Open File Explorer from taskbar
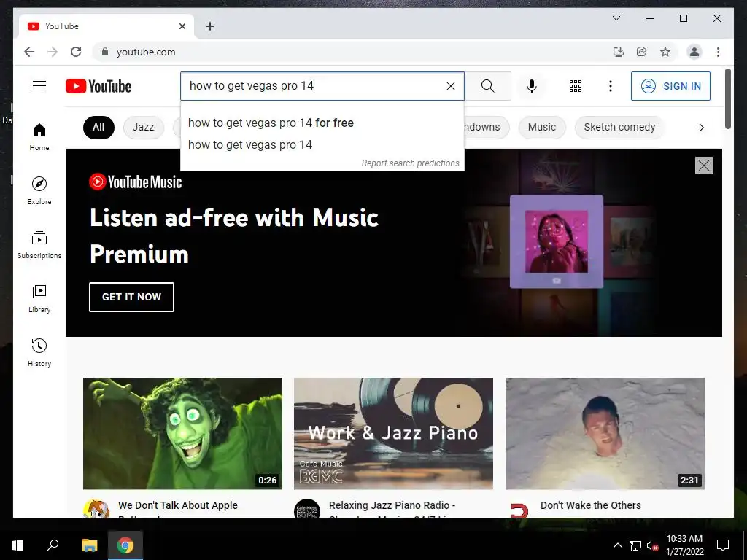This screenshot has width=747, height=560. [90, 545]
